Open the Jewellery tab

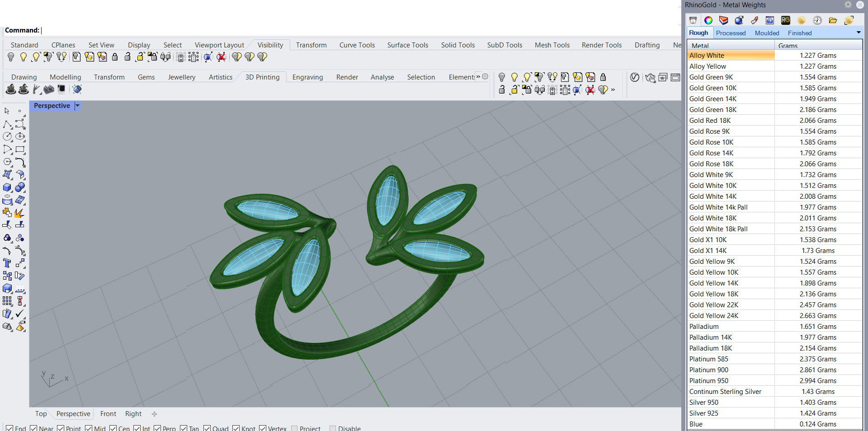[x=181, y=77]
